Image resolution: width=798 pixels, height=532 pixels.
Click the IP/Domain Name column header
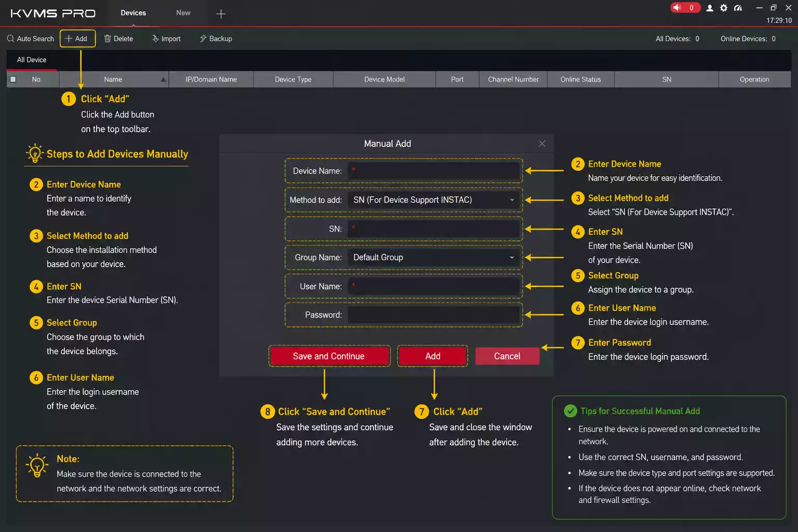click(211, 79)
